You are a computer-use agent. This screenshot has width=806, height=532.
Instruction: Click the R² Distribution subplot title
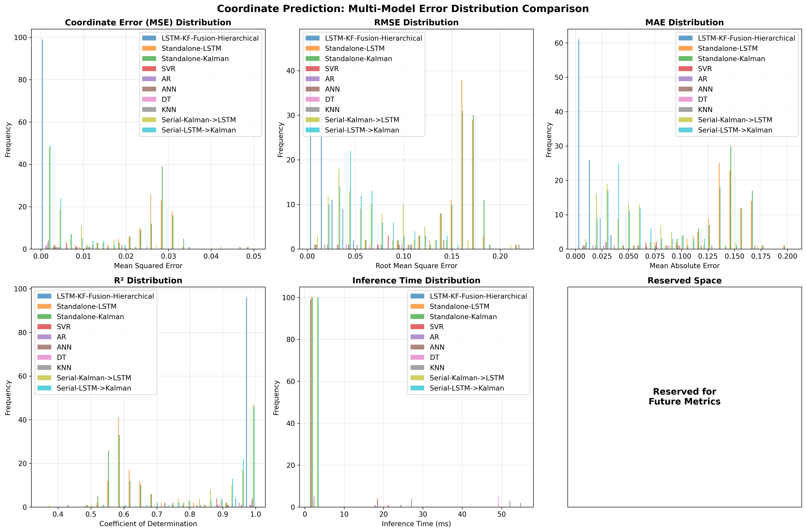pos(148,281)
